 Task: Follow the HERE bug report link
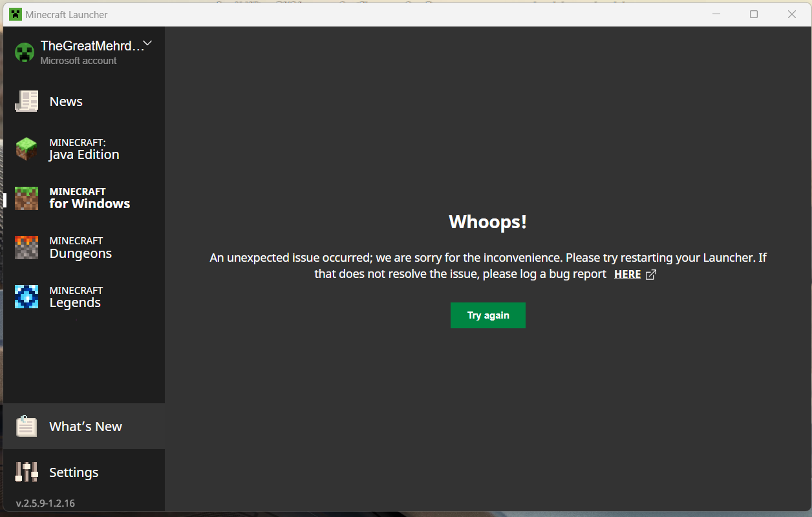click(x=627, y=275)
